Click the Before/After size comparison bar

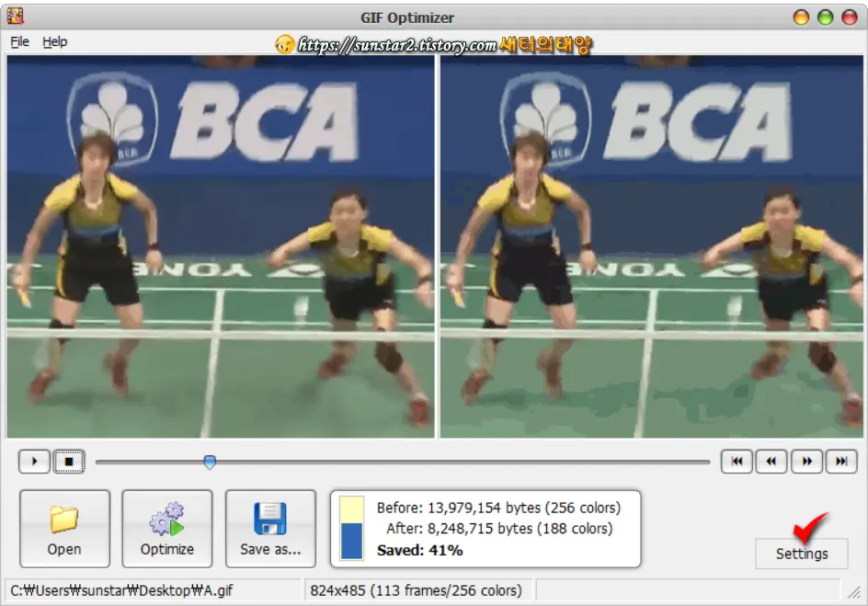tap(351, 528)
